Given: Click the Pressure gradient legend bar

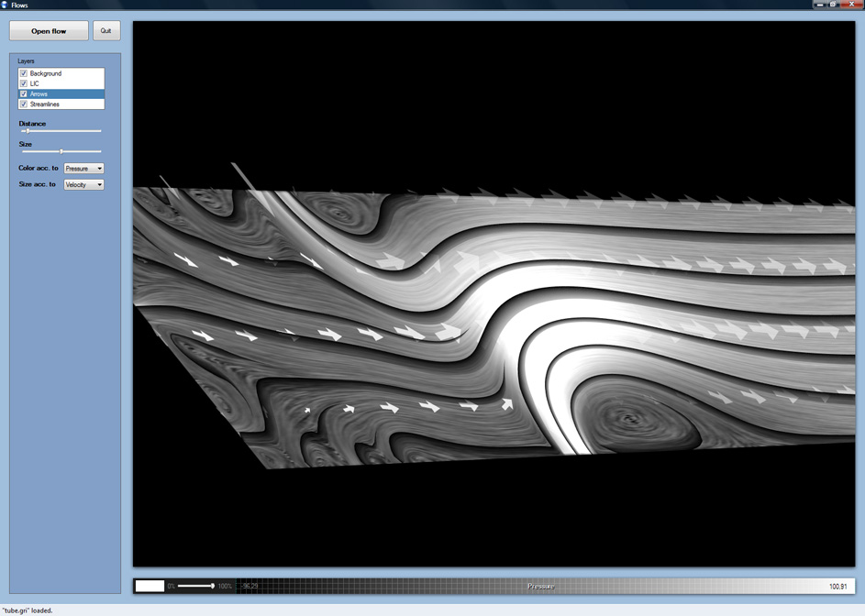Looking at the screenshot, I should (541, 586).
